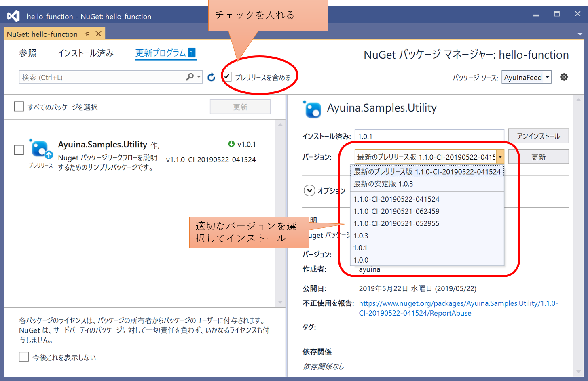The image size is (588, 381).
Task: Maximize the Visual Studio window
Action: (x=557, y=14)
